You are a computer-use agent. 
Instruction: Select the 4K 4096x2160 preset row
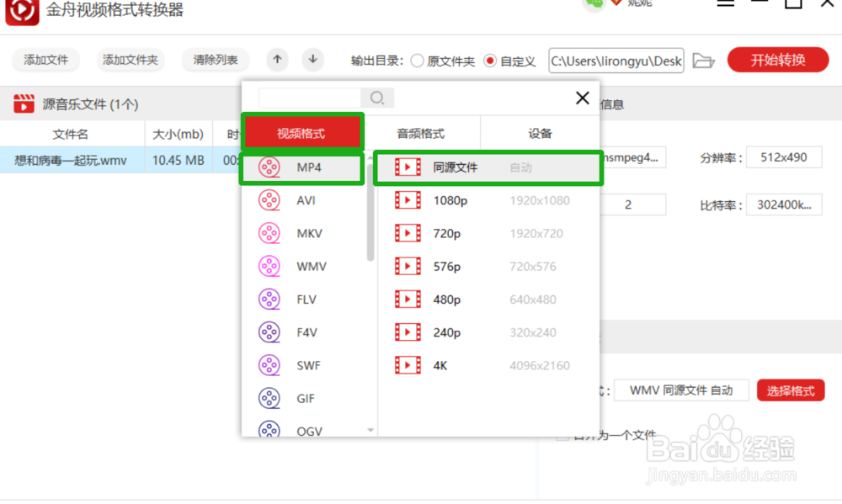(x=488, y=365)
